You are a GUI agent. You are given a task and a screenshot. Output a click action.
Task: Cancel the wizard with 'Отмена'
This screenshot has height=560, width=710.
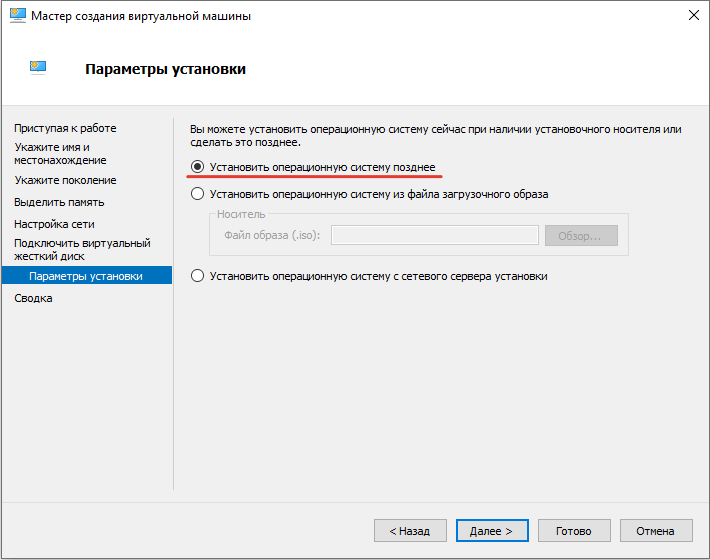click(x=656, y=531)
